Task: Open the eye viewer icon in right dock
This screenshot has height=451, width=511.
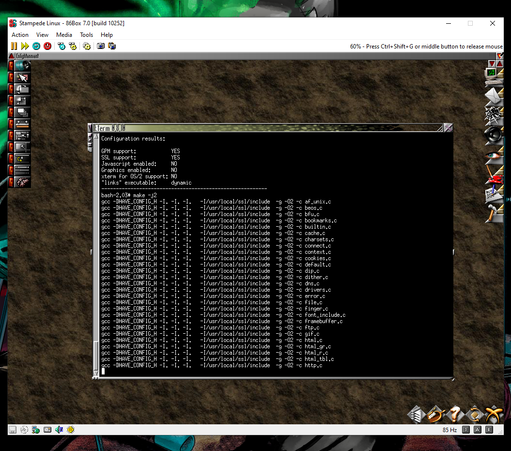Action: point(493,156)
